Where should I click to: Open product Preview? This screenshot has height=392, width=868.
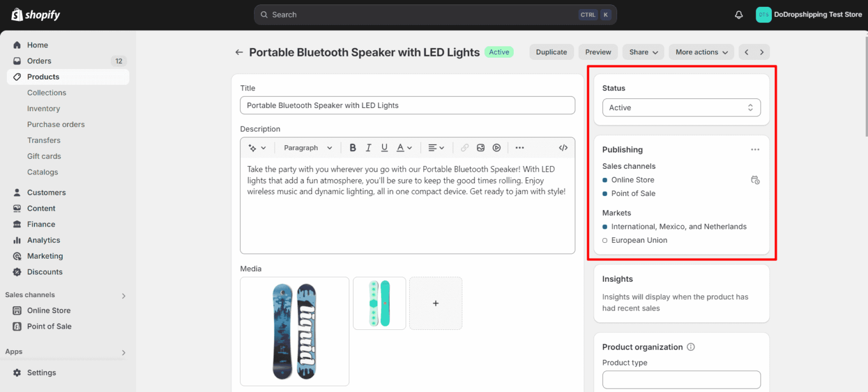click(x=598, y=51)
